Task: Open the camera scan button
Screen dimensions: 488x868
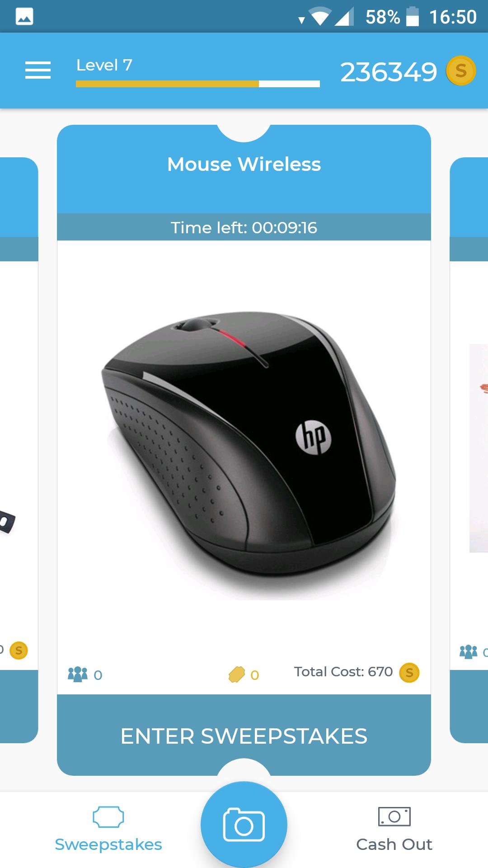Action: 244,825
